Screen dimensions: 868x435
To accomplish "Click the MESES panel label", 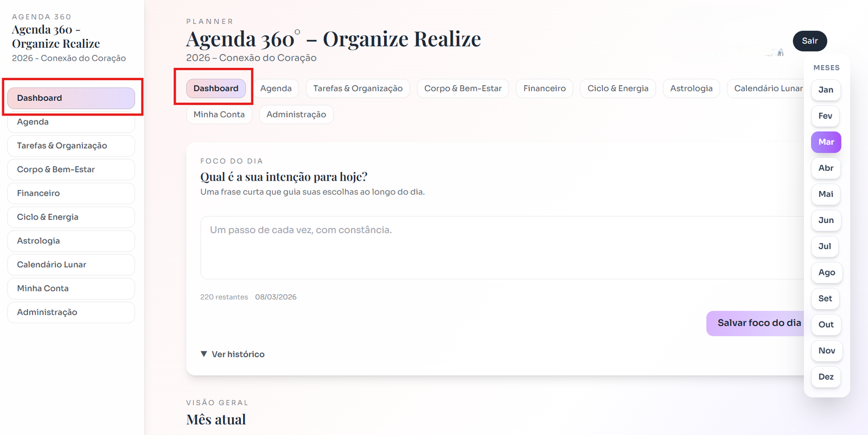I will click(x=826, y=68).
